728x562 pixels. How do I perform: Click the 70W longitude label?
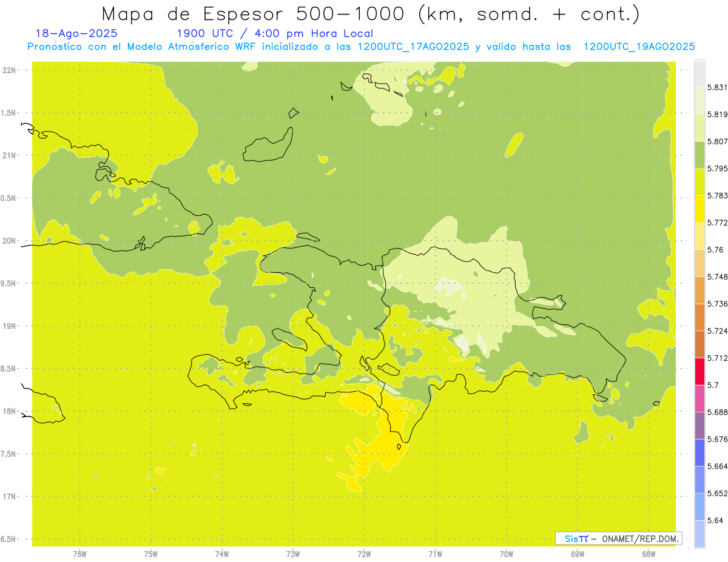pos(506,554)
